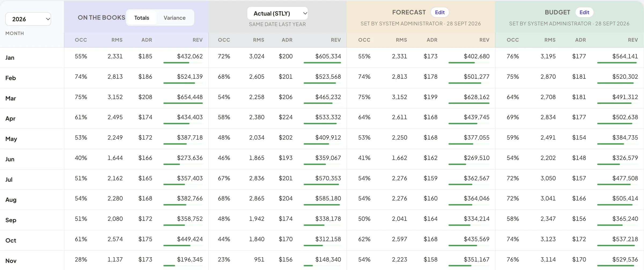
Task: Click the revenue bar under $351,167
Action: 469,266
